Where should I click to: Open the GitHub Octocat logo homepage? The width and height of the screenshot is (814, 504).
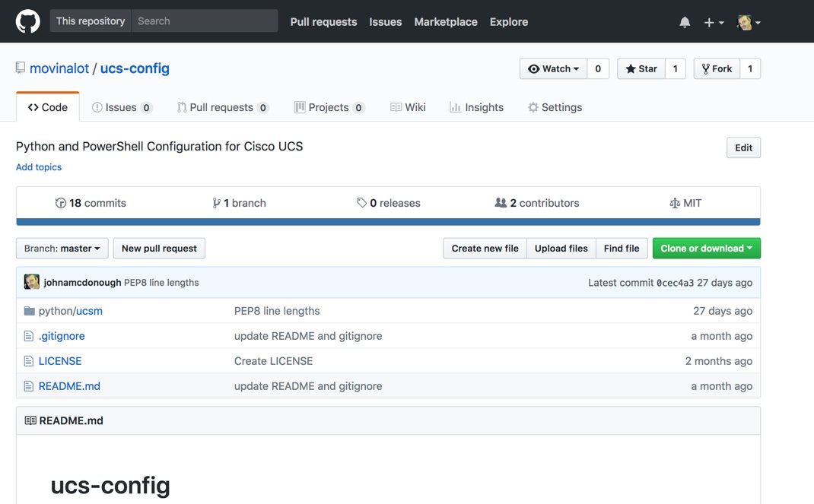point(27,22)
